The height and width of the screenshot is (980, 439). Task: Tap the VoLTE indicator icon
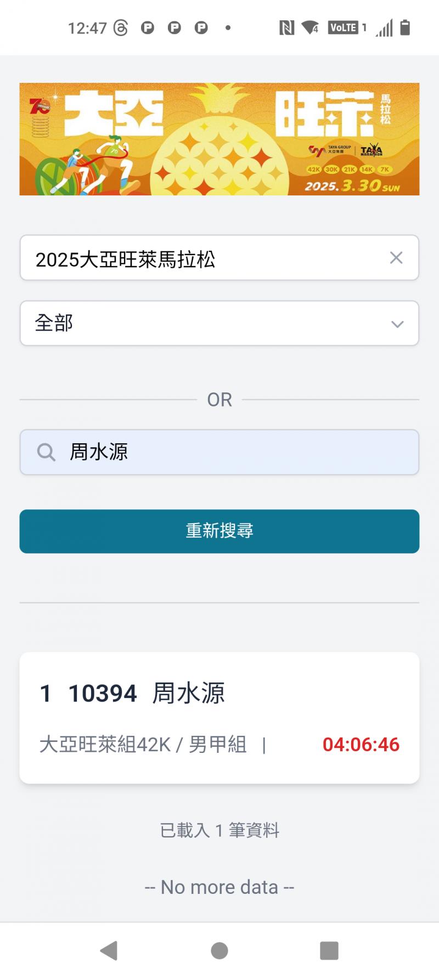click(344, 27)
